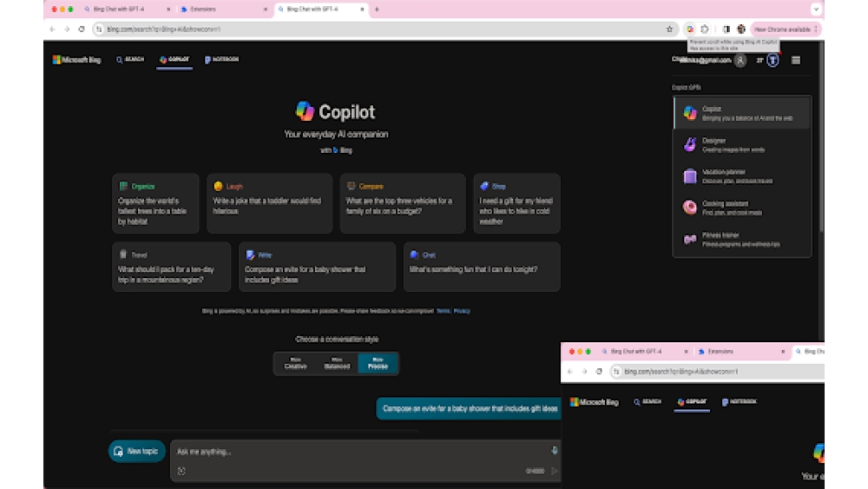This screenshot has width=868, height=489.
Task: Click add image icon in chat input
Action: click(x=181, y=472)
